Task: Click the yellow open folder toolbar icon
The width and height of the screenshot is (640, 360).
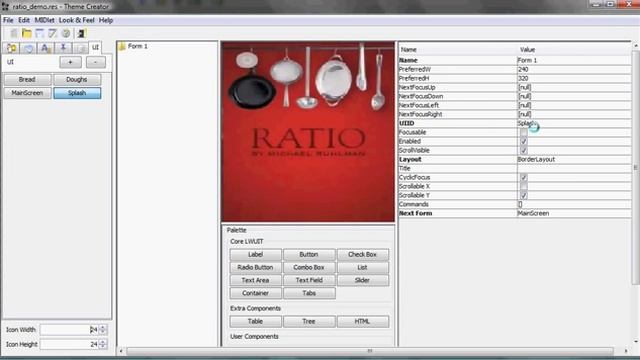Action: click(x=27, y=33)
